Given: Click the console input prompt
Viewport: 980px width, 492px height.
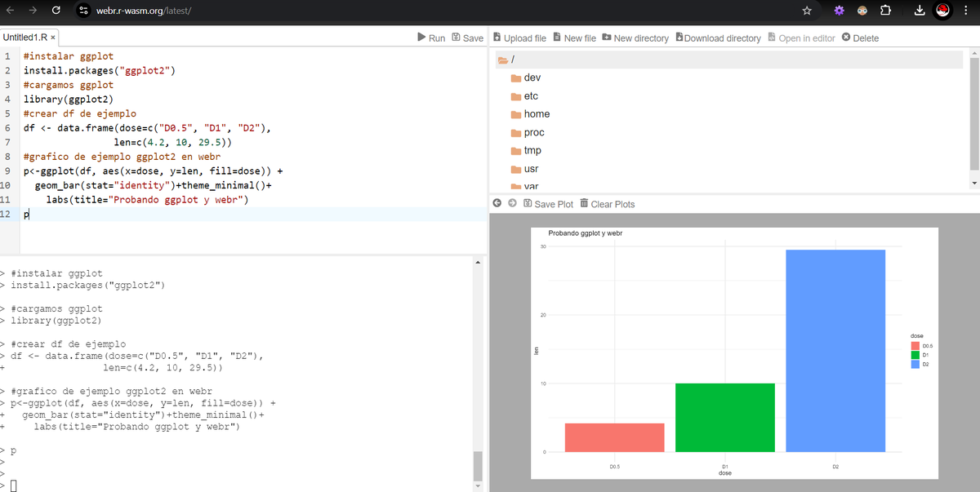Looking at the screenshot, I should pyautogui.click(x=13, y=487).
